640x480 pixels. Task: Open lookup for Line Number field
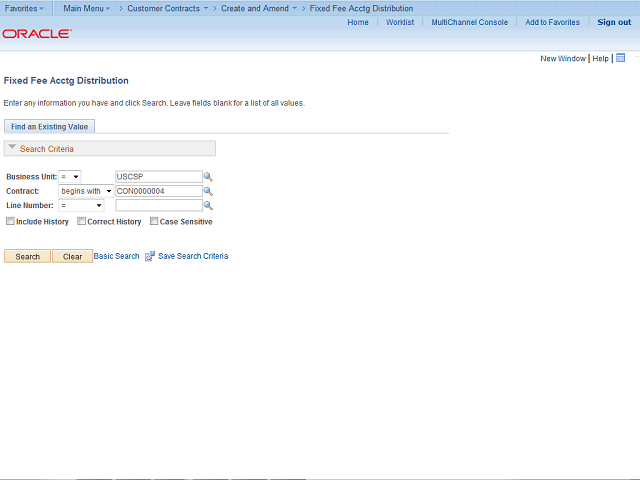208,205
